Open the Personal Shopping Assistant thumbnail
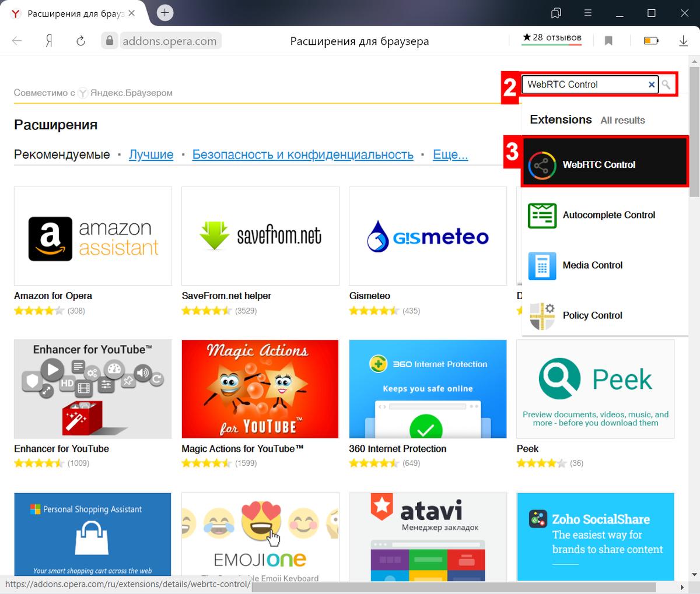 (93, 536)
